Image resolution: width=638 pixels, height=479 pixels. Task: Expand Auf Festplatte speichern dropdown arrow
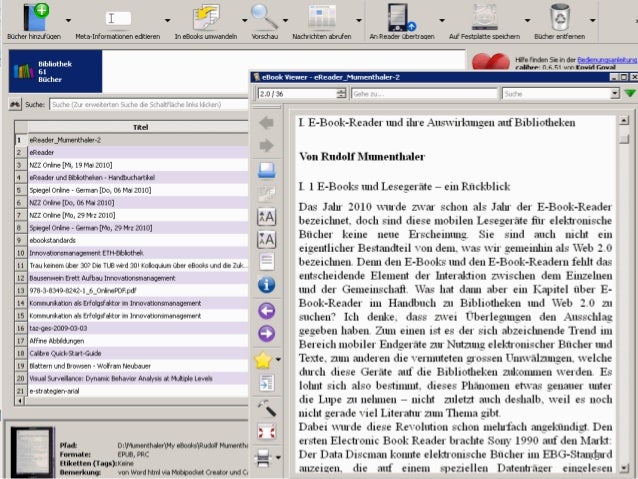pyautogui.click(x=528, y=20)
